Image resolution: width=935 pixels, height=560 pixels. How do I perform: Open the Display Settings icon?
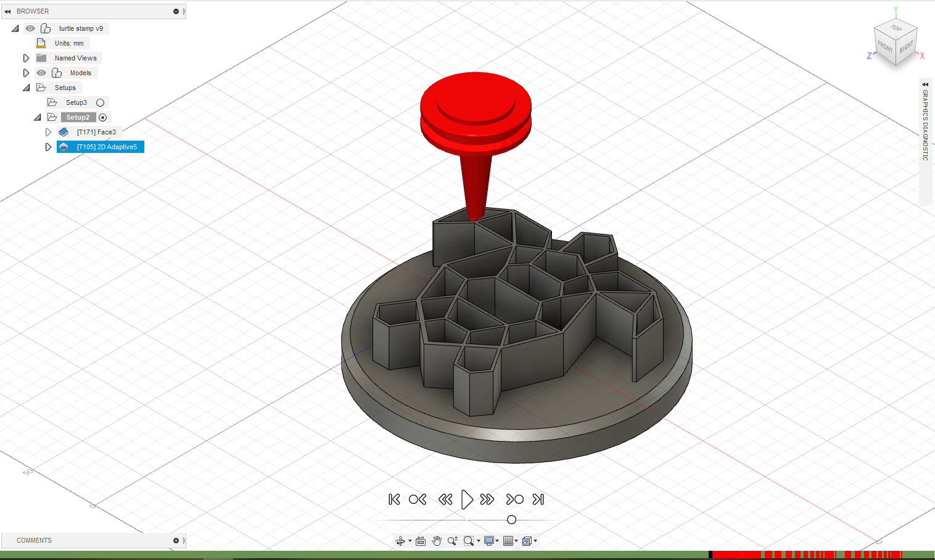click(488, 541)
